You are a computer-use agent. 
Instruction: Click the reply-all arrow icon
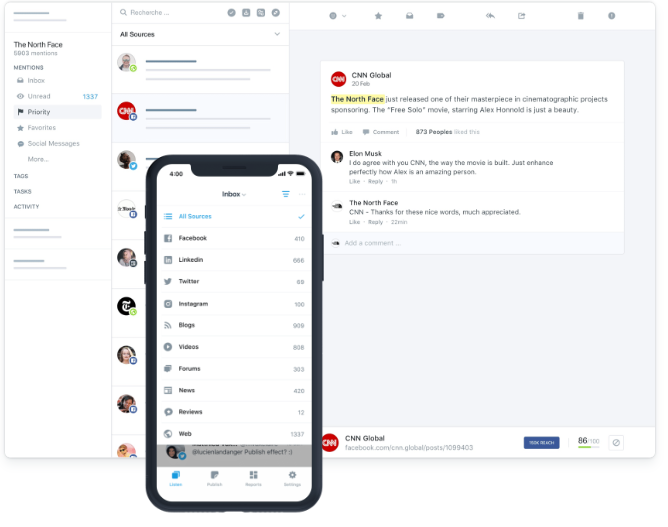click(x=490, y=16)
